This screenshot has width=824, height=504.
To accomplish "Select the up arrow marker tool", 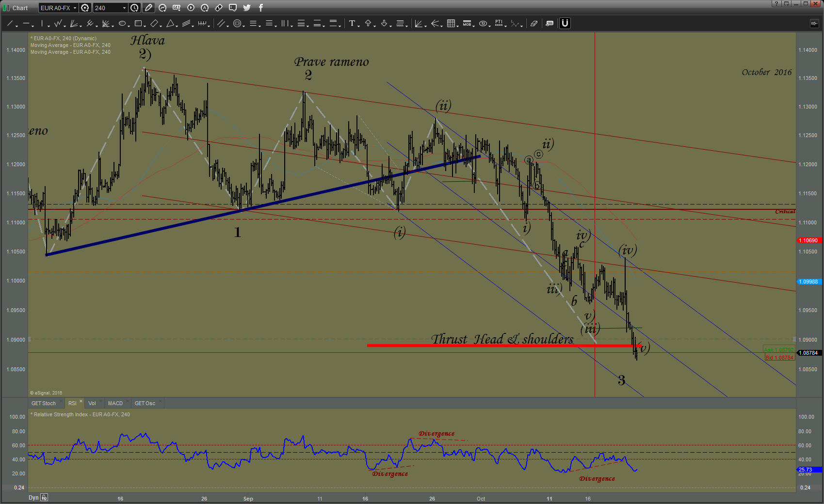I will [x=368, y=23].
